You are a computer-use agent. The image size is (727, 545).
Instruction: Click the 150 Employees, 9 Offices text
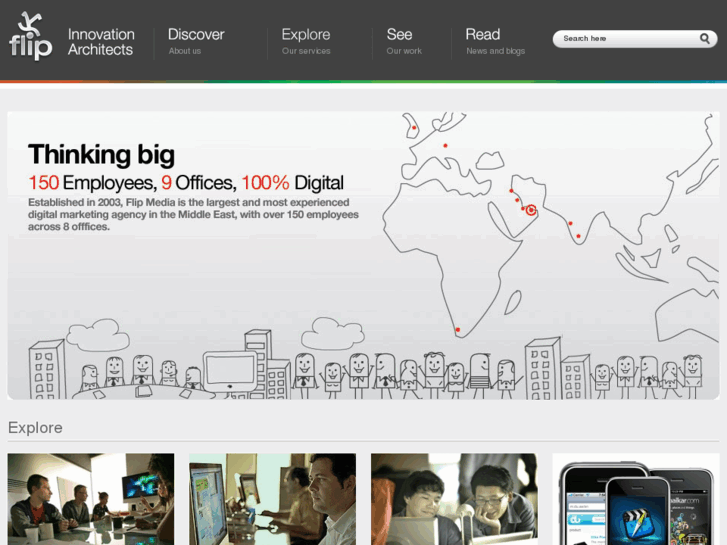coord(186,183)
